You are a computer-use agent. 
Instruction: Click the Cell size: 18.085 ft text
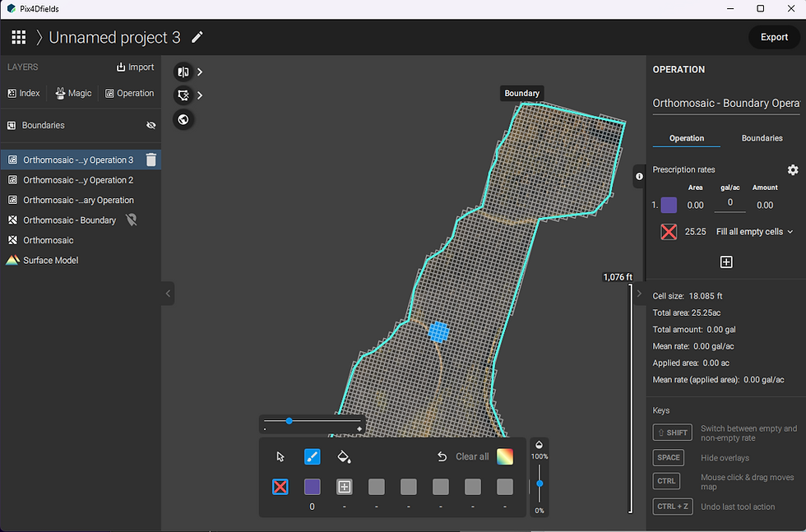click(x=688, y=296)
